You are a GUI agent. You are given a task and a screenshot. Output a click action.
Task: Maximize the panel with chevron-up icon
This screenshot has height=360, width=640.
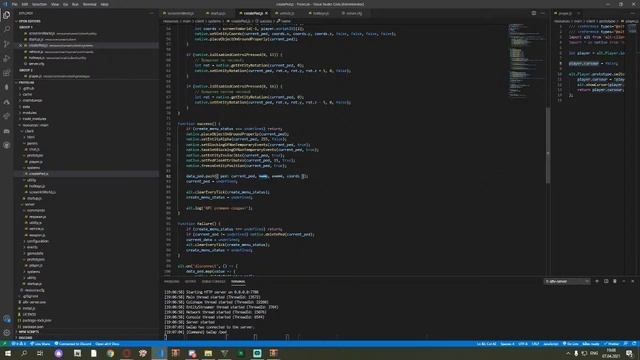click(x=624, y=281)
